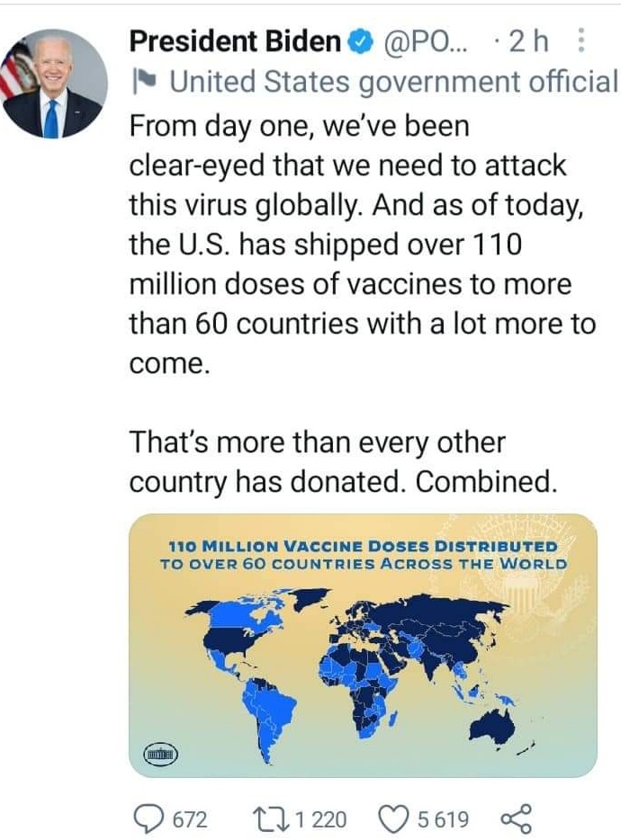Open the three-dot more options menu
Viewport: 621px width, 840px height.
[580, 41]
